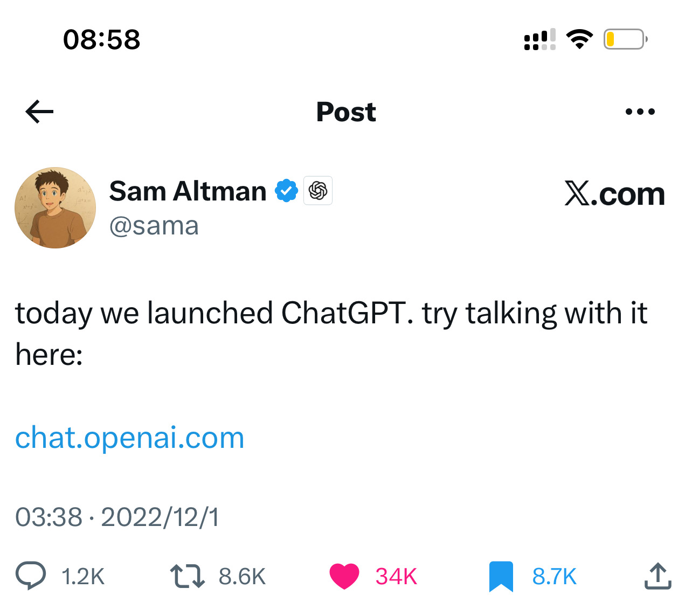Open the chat.openai.com link
Screen dimensions: 692x616
[x=130, y=438]
